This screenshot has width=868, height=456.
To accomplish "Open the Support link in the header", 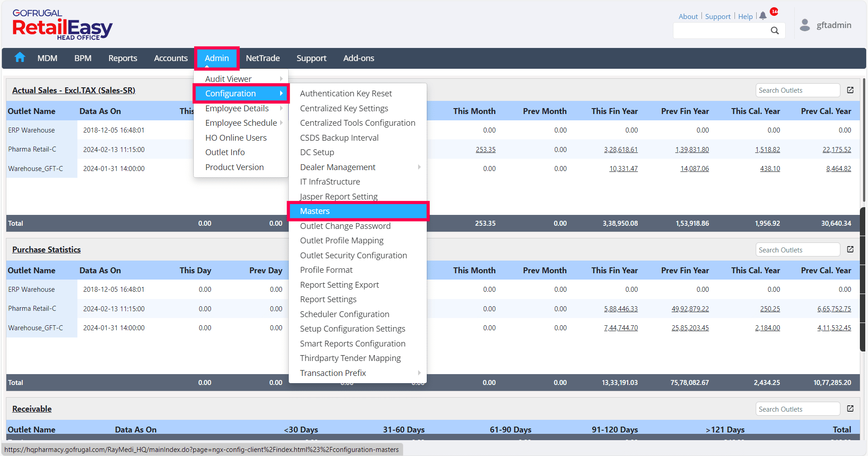I will [x=718, y=16].
